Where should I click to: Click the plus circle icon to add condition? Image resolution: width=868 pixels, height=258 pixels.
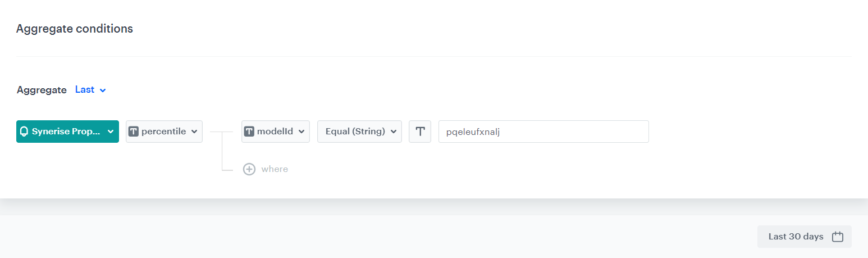pyautogui.click(x=249, y=169)
